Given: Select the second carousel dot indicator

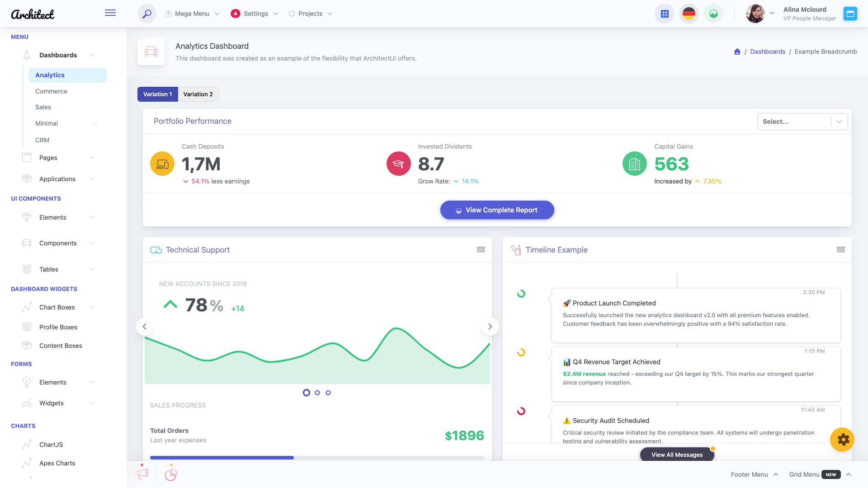Looking at the screenshot, I should [x=317, y=393].
